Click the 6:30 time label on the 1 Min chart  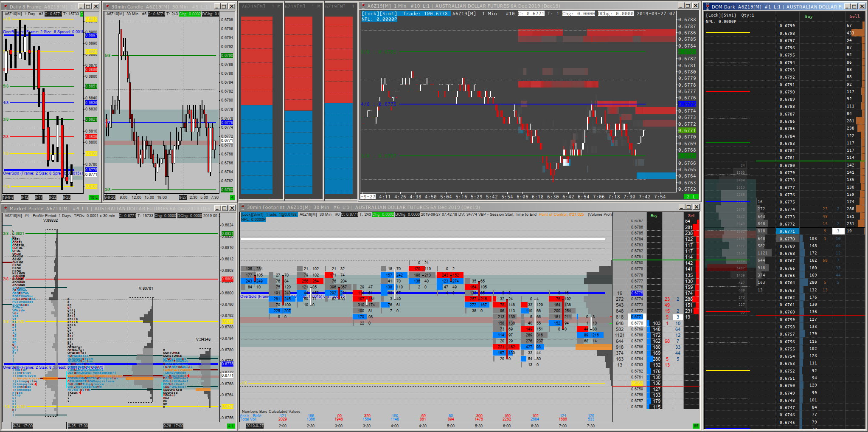click(x=553, y=197)
